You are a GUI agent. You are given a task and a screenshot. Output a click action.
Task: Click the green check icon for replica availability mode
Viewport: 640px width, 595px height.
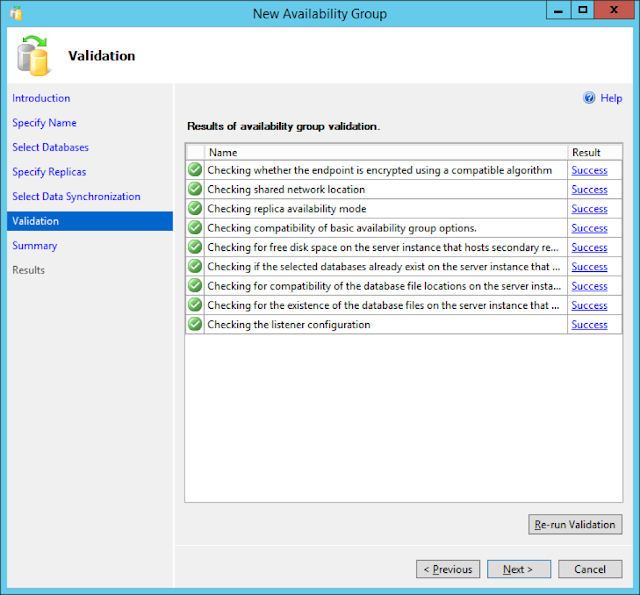pyautogui.click(x=195, y=208)
